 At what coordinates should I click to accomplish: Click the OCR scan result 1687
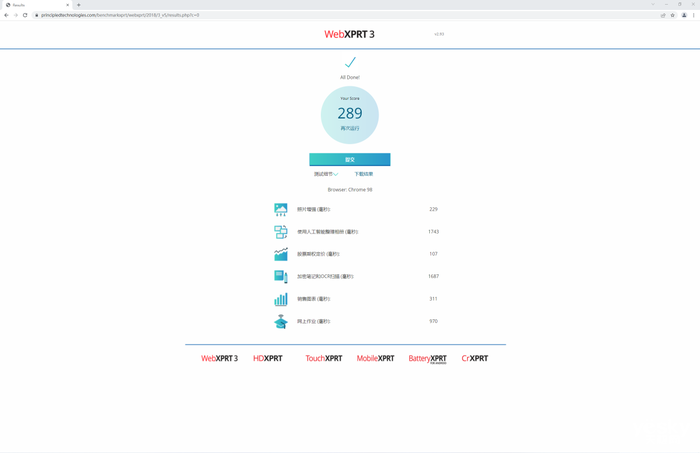433,276
